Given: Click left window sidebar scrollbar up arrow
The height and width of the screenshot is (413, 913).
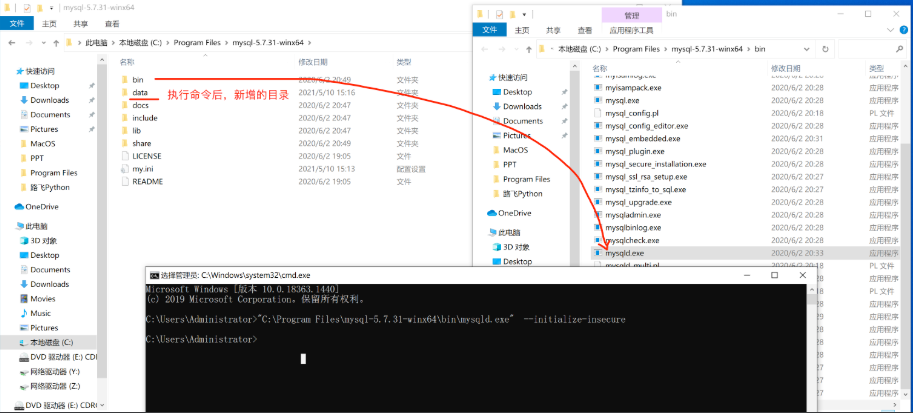Looking at the screenshot, I should [102, 60].
